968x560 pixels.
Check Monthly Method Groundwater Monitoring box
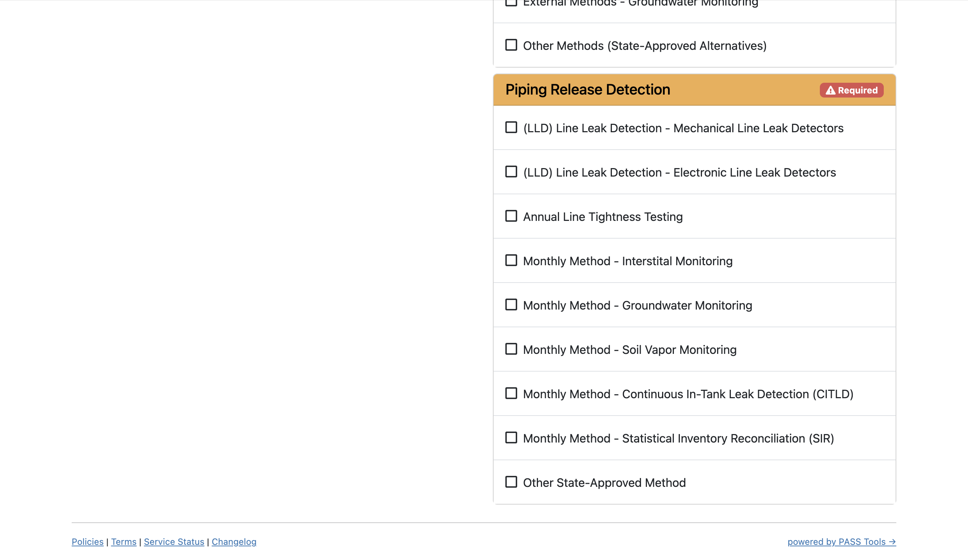(511, 305)
